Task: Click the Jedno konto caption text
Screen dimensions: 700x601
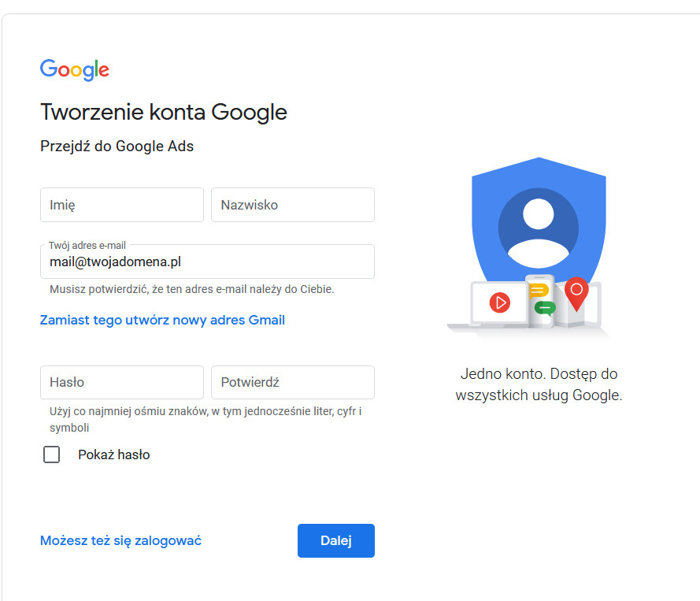Action: coord(539,384)
